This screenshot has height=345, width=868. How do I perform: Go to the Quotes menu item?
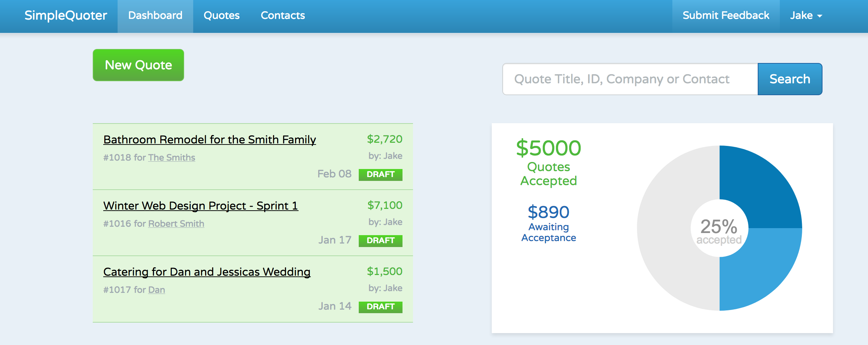tap(222, 16)
